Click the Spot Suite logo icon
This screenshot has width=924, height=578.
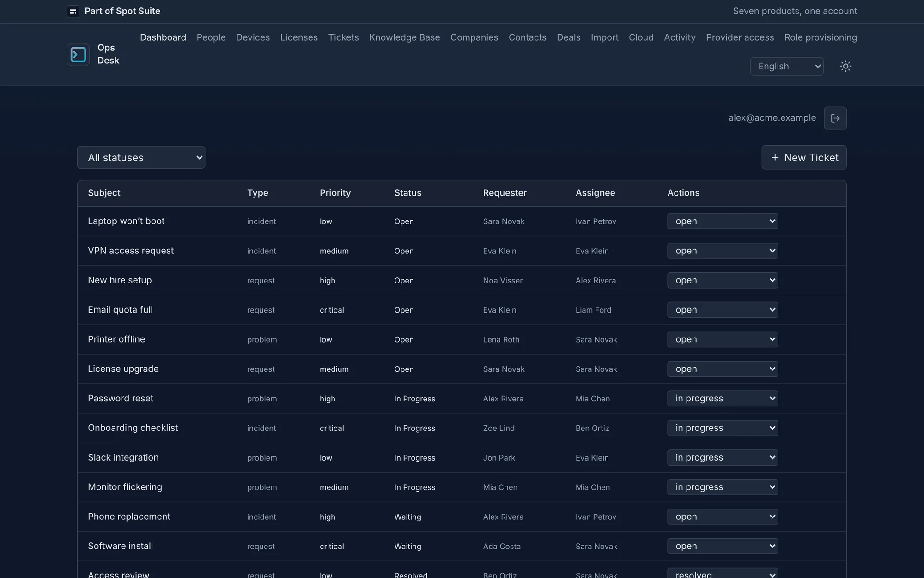point(73,12)
